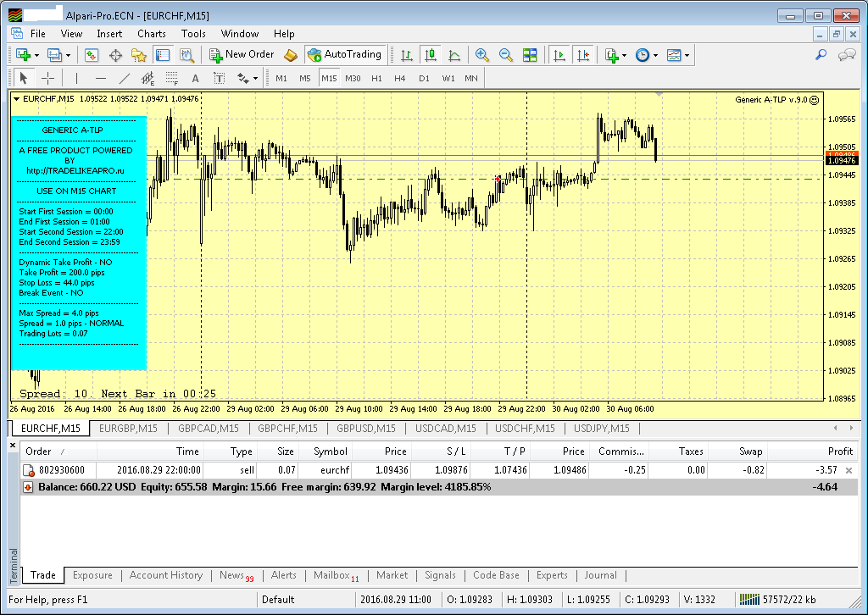
Task: Select the Crosshair tool
Action: [x=48, y=78]
